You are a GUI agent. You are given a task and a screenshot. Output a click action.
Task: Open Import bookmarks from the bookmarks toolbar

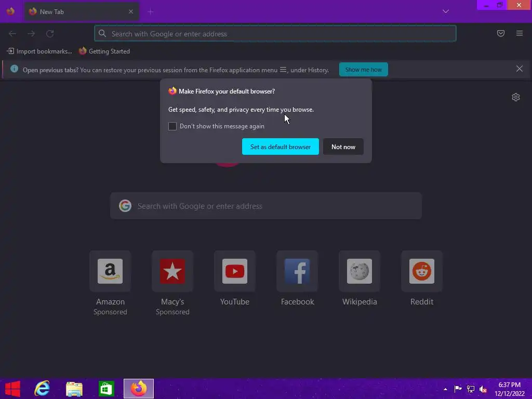[x=39, y=51]
